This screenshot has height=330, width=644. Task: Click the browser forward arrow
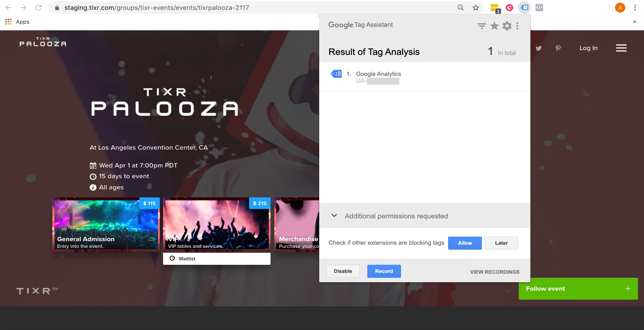[23, 8]
